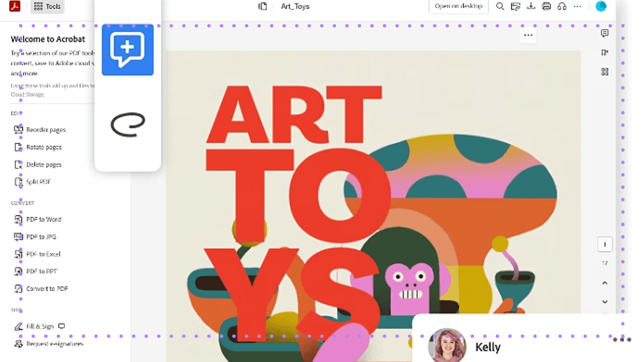644x362 pixels.
Task: Select the blue Add Comment tool
Action: click(127, 50)
